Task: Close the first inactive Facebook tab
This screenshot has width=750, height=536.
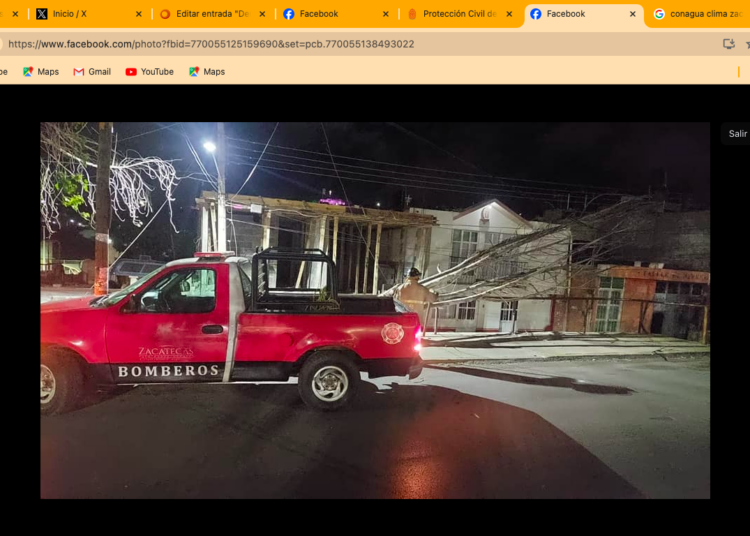Action: click(385, 14)
